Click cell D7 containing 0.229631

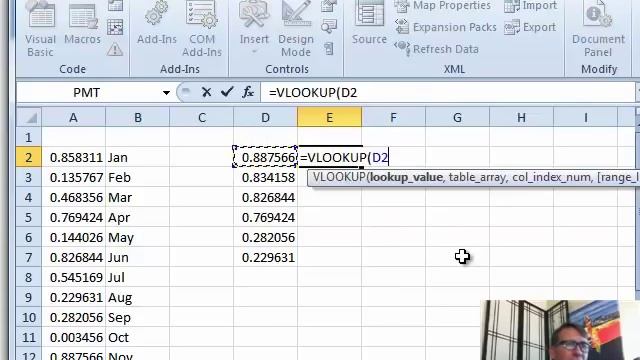coord(266,258)
